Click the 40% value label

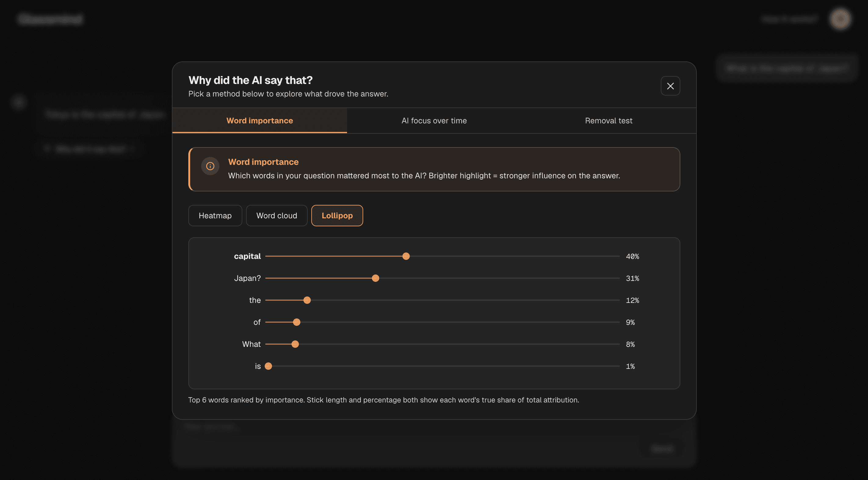[632, 256]
